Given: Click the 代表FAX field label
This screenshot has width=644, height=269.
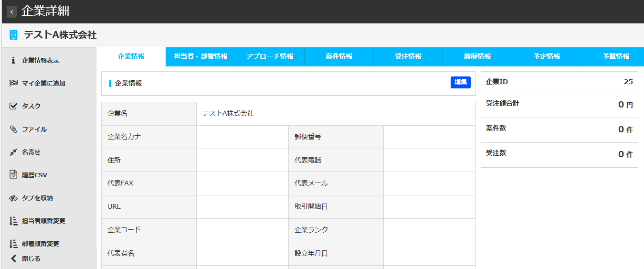Looking at the screenshot, I should [x=120, y=183].
